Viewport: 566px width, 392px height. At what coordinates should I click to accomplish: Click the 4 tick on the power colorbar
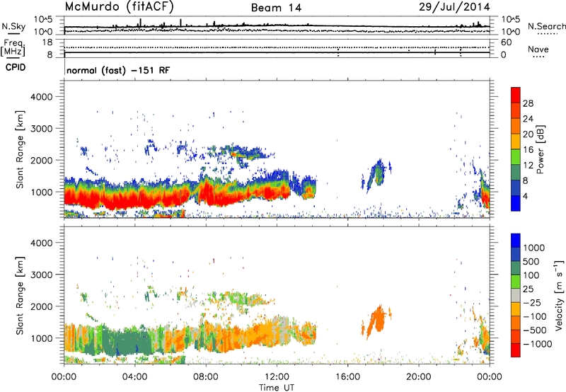(526, 196)
